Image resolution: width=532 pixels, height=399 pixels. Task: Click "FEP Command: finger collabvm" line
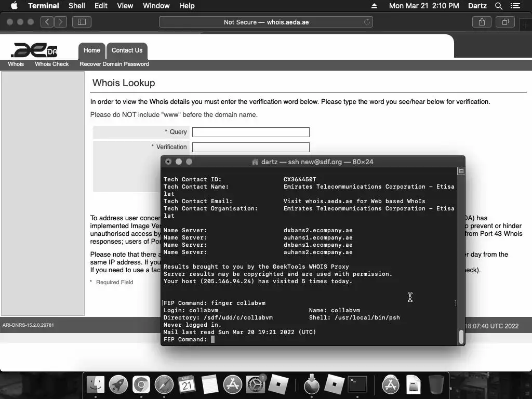coord(215,303)
